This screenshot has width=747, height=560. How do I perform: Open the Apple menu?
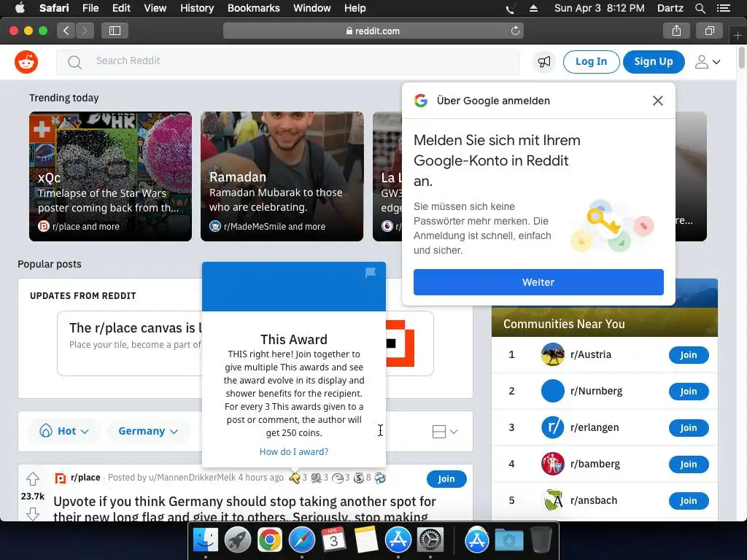[x=20, y=8]
